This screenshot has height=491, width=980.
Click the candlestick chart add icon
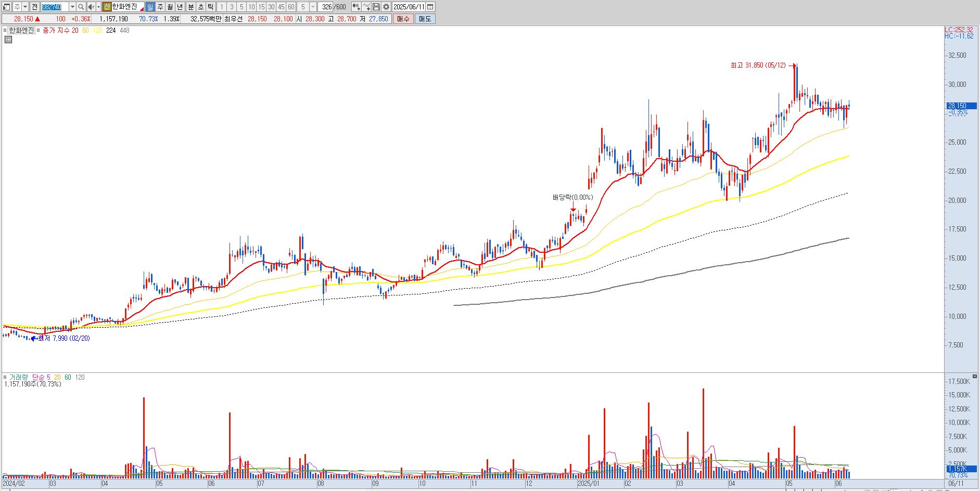pos(357,7)
